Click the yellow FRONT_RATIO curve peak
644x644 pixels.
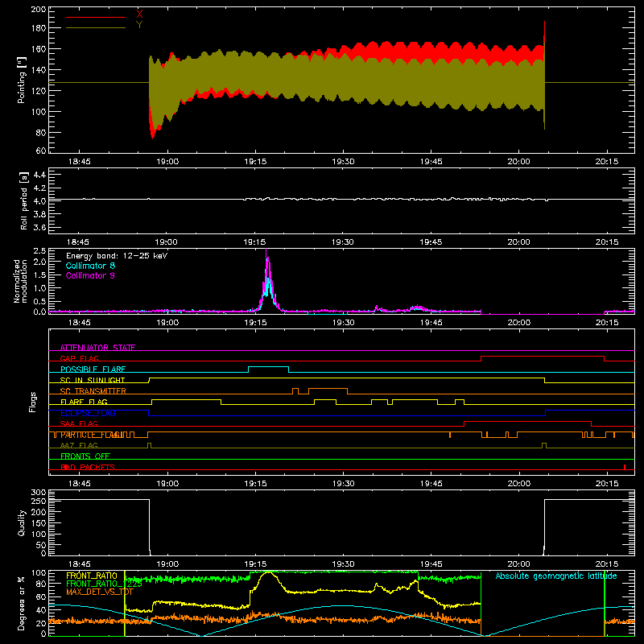pyautogui.click(x=268, y=572)
